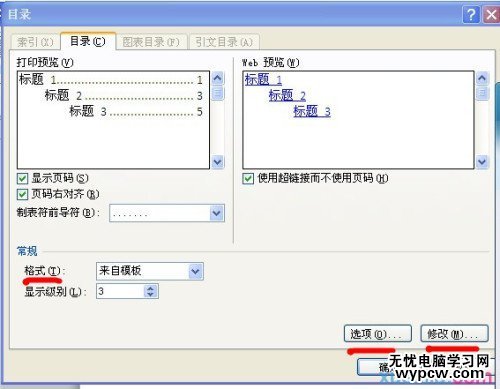Click the 标题 3 link in Web 预览
This screenshot has height=389, width=500.
coord(312,111)
